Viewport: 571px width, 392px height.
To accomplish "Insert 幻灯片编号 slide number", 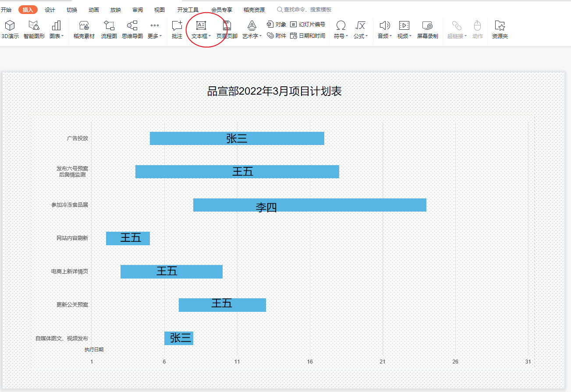I will pos(308,25).
